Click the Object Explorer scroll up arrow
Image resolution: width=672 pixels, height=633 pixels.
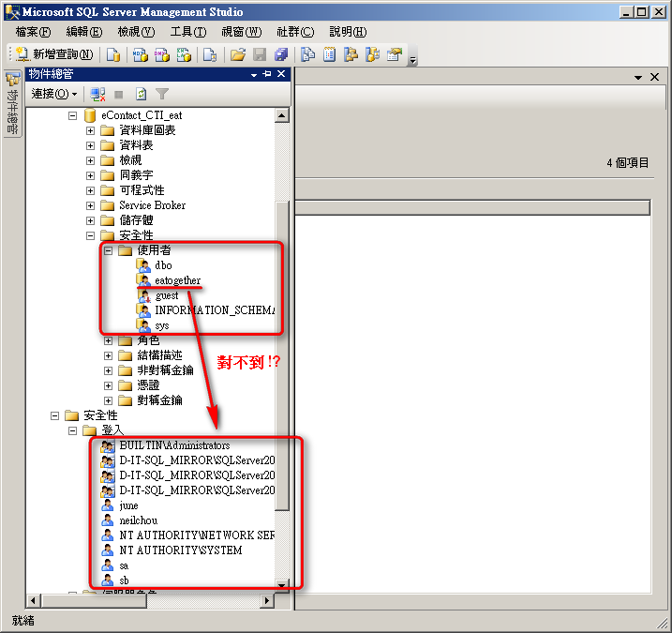point(281,115)
